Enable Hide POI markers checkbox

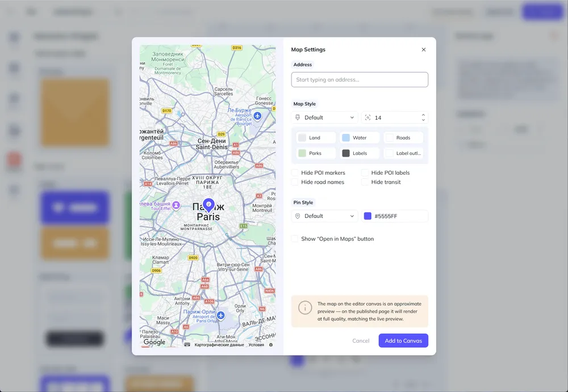click(x=295, y=172)
